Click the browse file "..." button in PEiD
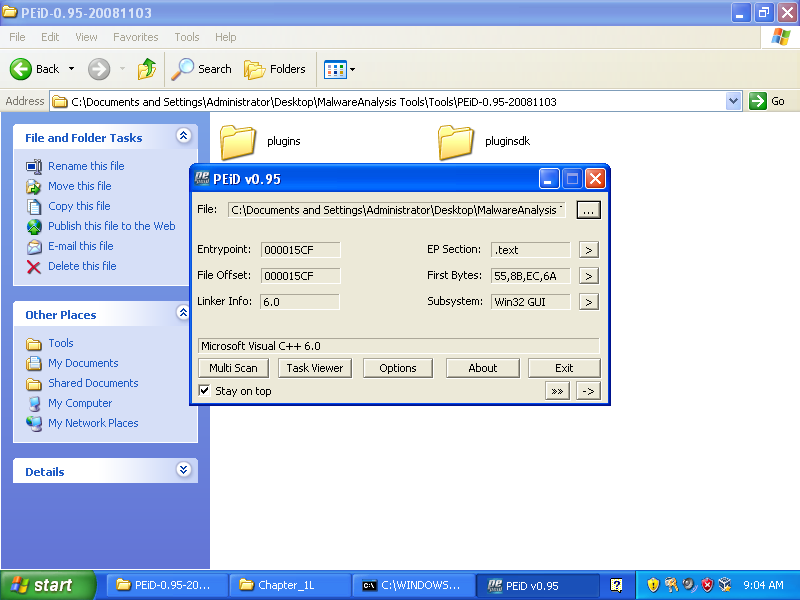Screen dimensions: 800x600 [588, 209]
